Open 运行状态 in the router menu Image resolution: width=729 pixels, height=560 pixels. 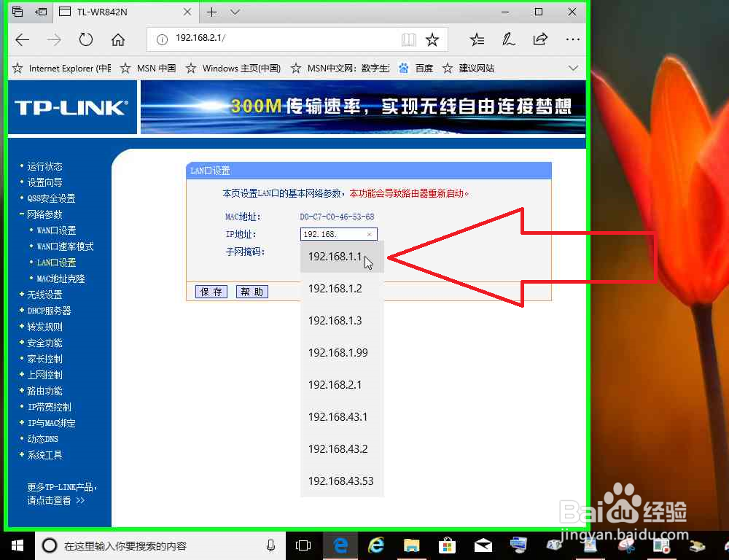[x=44, y=166]
